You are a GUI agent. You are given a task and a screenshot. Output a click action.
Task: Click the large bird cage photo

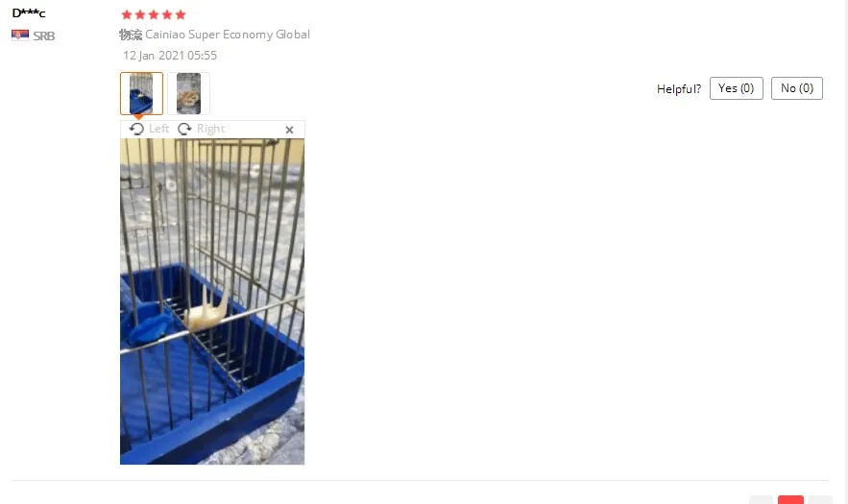(x=212, y=301)
